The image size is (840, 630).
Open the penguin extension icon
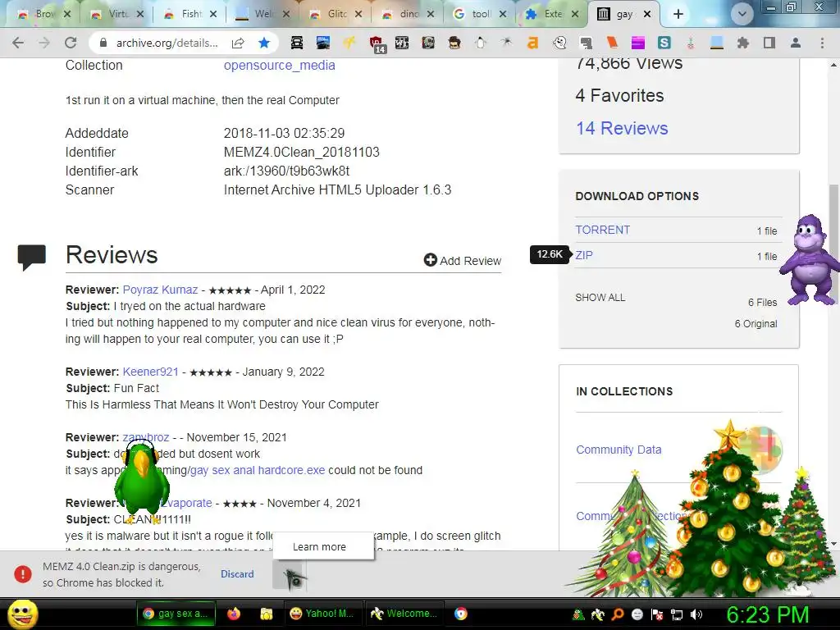[480, 43]
